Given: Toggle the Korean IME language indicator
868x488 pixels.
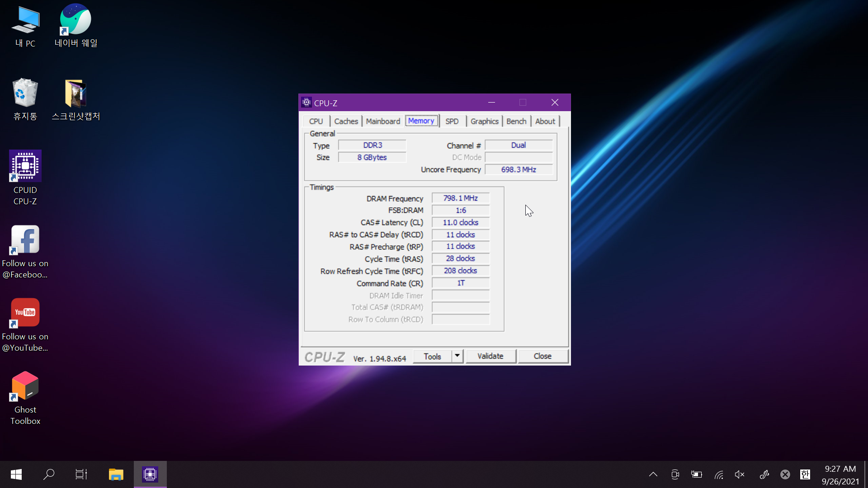Looking at the screenshot, I should [805, 474].
